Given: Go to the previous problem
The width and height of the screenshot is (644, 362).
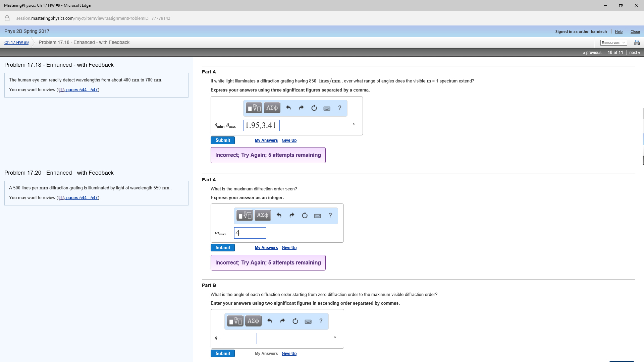Looking at the screenshot, I should [592, 53].
